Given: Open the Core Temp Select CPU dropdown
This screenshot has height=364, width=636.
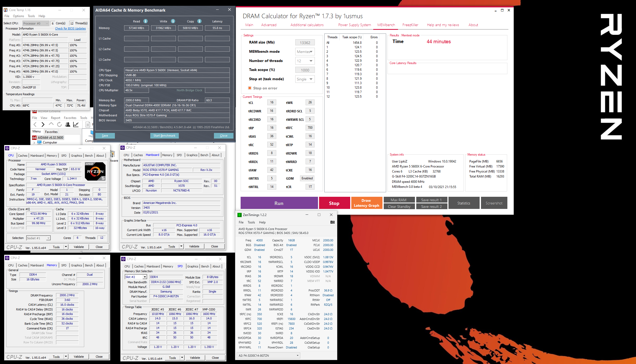Looking at the screenshot, I should (36, 23).
